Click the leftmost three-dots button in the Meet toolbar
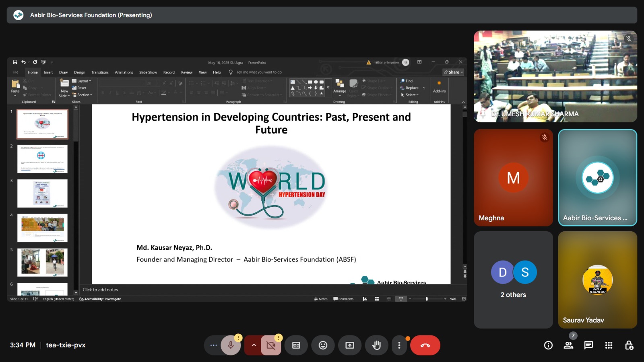The image size is (644, 362). point(214,345)
